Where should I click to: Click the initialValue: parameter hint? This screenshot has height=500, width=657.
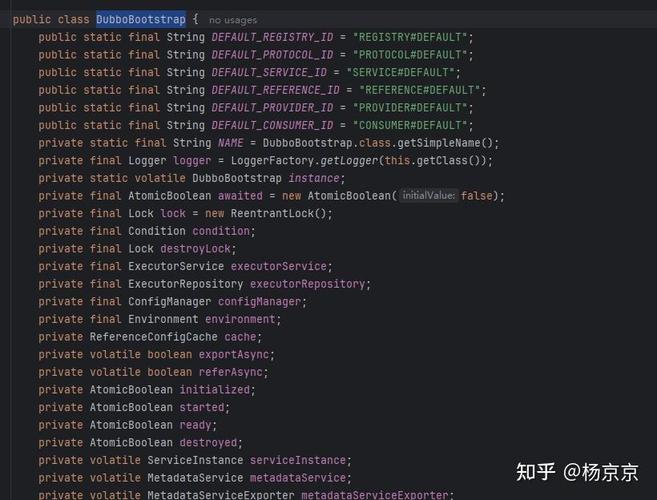coord(428,195)
